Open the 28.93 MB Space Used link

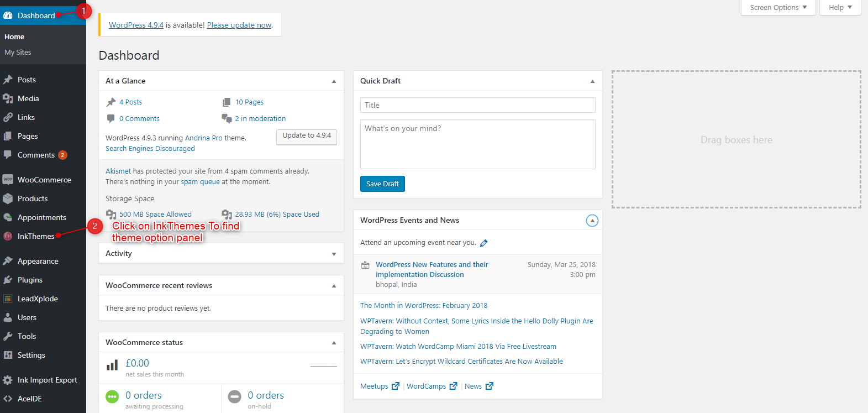point(277,215)
